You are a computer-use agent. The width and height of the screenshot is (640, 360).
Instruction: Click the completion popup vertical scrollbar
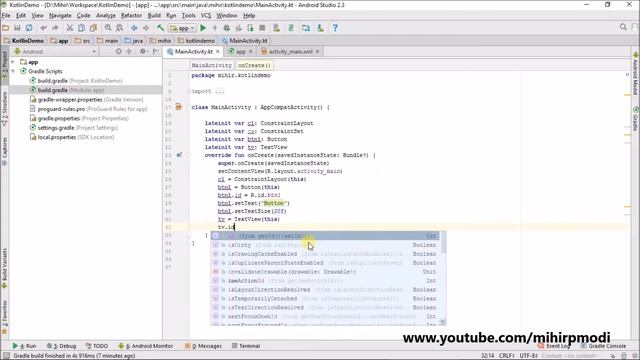click(x=443, y=278)
